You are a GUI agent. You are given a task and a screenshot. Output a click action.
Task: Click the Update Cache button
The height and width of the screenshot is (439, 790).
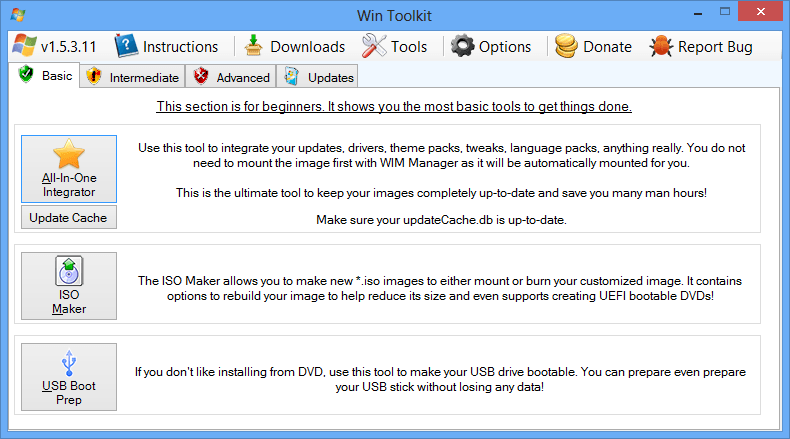click(69, 217)
